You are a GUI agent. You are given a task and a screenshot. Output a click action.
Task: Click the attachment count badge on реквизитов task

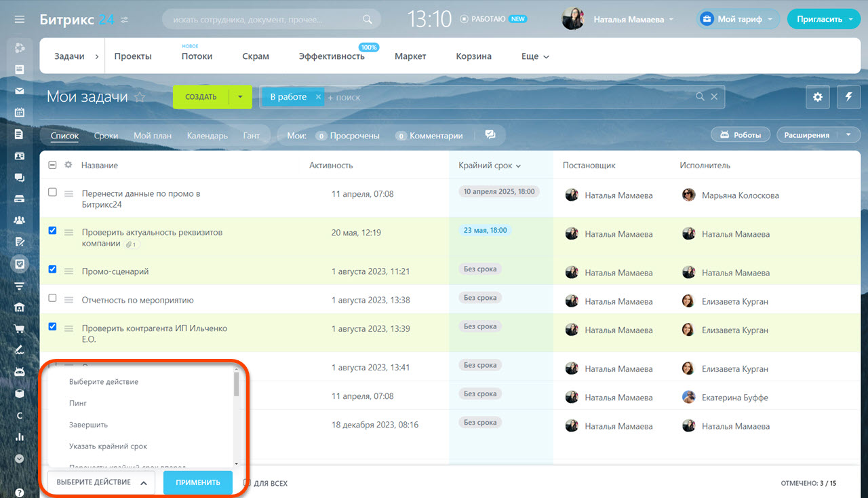pyautogui.click(x=132, y=244)
